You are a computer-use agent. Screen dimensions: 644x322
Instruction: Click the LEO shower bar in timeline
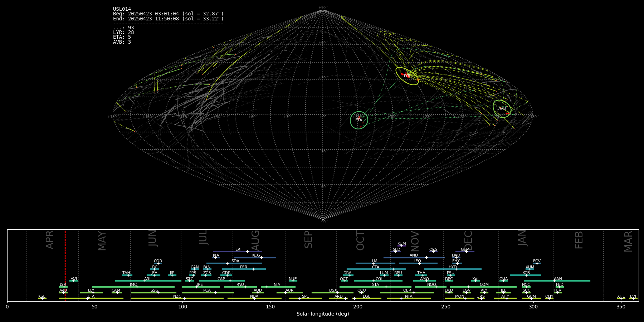click(418, 263)
